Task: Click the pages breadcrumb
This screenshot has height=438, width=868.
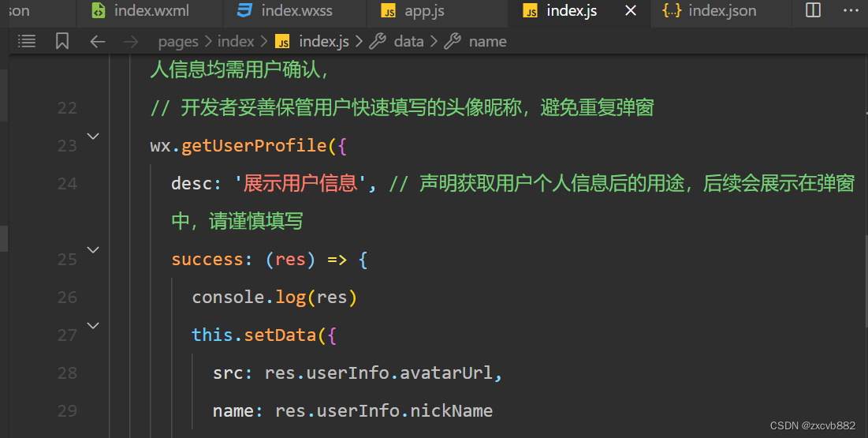Action: (x=177, y=42)
